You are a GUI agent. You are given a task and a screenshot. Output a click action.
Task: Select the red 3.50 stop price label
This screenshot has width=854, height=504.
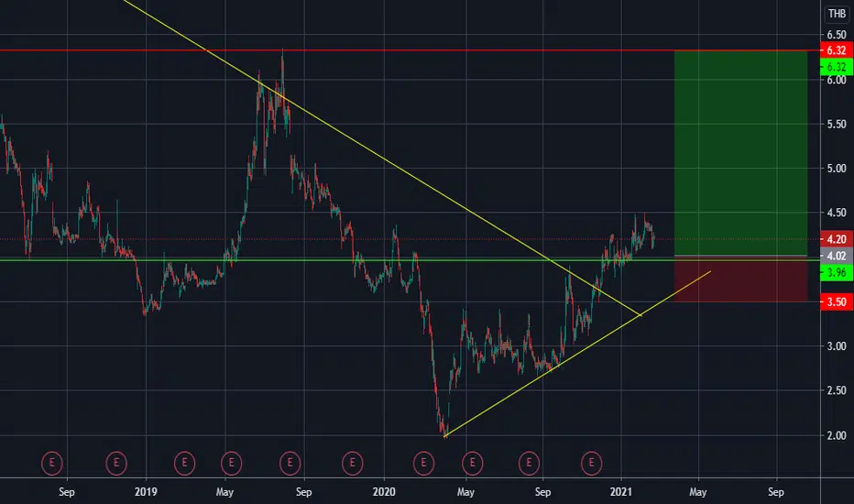click(836, 301)
